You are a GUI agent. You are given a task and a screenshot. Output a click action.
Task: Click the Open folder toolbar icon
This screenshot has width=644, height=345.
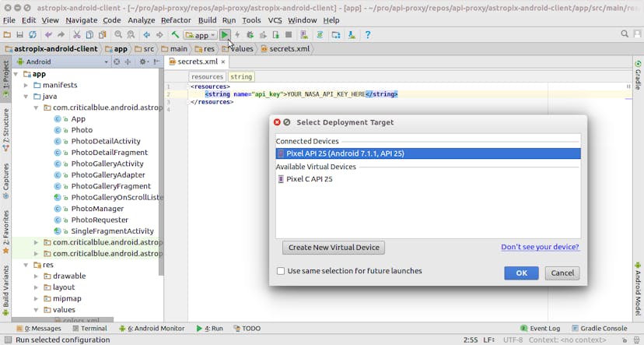click(7, 35)
